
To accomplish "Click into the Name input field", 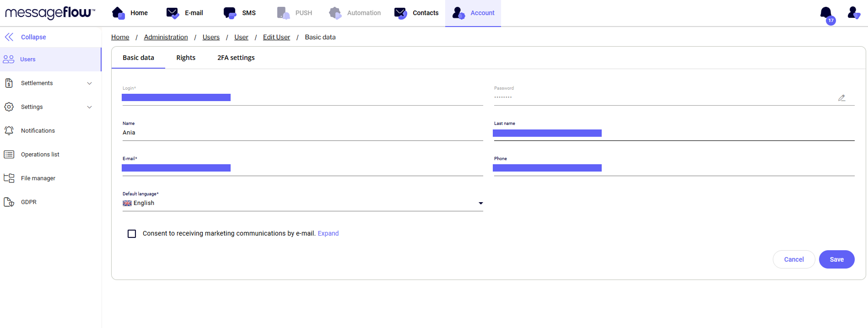I will (x=302, y=133).
